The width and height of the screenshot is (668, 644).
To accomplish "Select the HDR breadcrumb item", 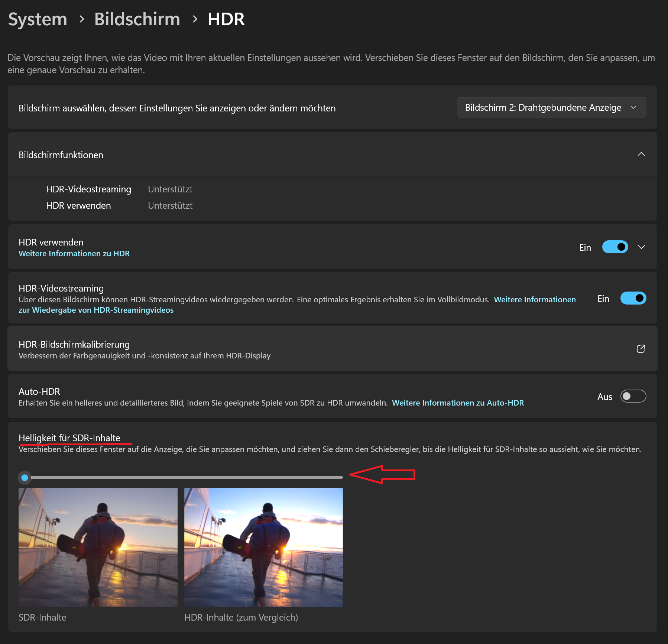I will [226, 19].
